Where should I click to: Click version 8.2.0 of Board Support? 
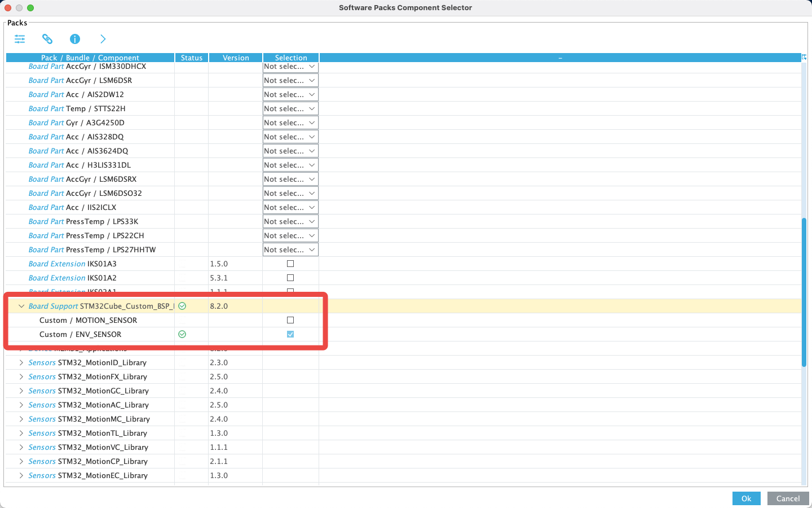click(x=219, y=306)
